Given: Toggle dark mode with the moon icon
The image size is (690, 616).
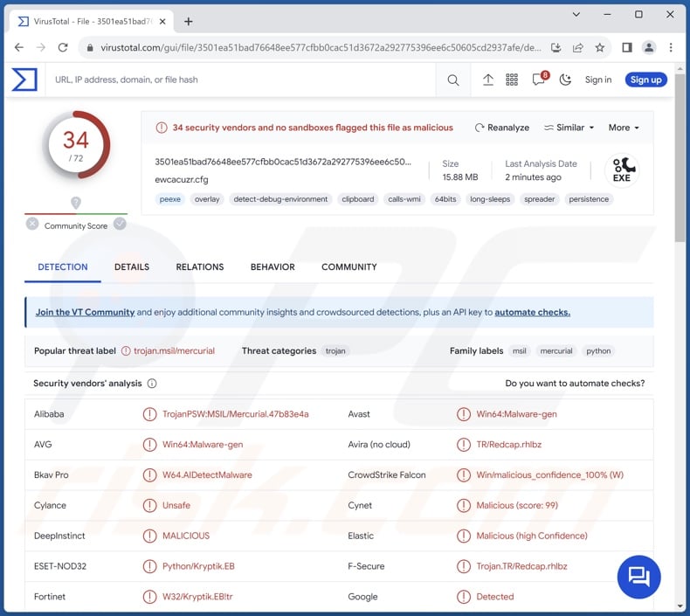Looking at the screenshot, I should click(x=565, y=80).
